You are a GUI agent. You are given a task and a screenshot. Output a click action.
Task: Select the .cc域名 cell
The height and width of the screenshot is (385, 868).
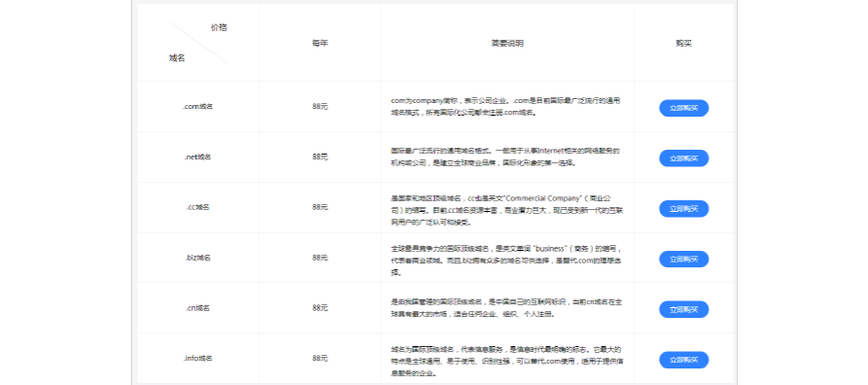click(198, 207)
